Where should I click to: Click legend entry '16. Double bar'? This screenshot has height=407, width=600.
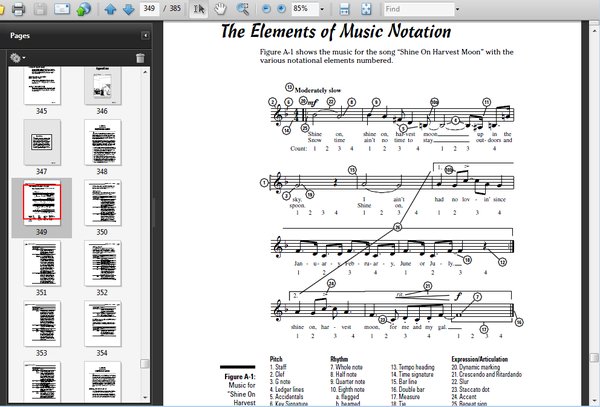(408, 389)
